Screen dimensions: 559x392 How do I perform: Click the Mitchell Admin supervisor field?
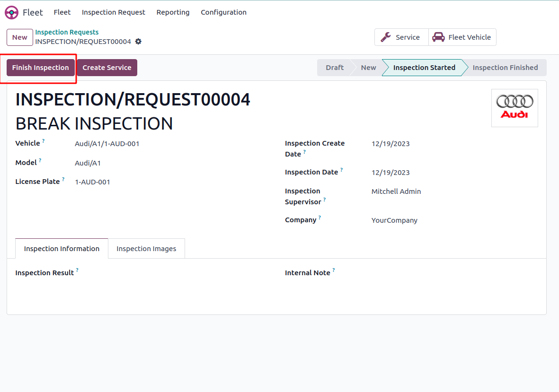coord(396,192)
